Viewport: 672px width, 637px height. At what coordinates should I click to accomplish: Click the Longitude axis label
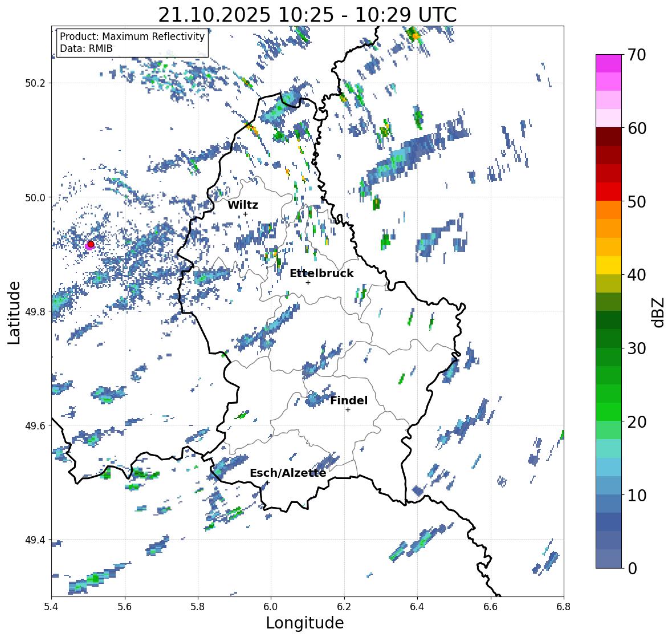pyautogui.click(x=305, y=623)
